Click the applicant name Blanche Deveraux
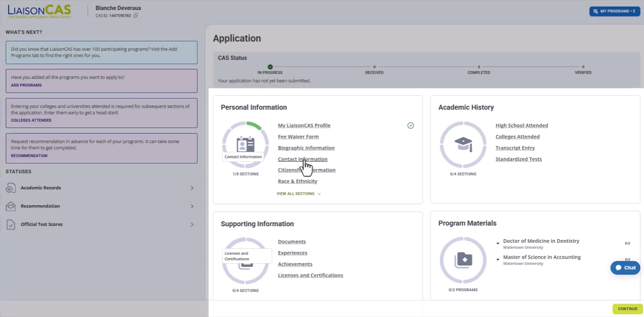The width and height of the screenshot is (644, 317). tap(118, 8)
